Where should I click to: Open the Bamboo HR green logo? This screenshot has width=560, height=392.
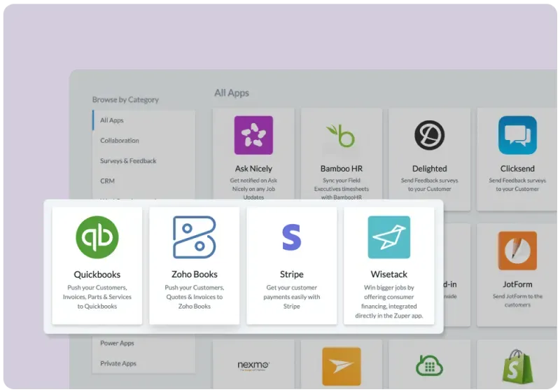[x=341, y=135]
